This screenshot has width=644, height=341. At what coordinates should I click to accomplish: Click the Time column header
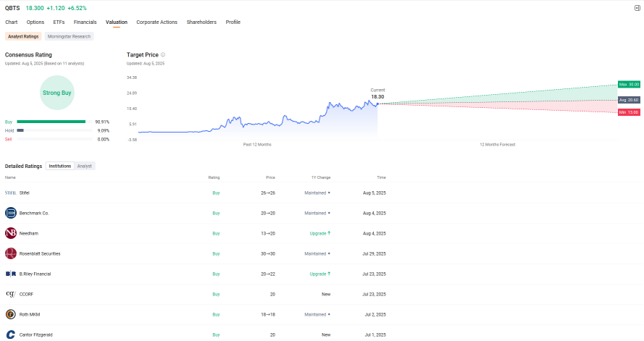click(x=382, y=177)
